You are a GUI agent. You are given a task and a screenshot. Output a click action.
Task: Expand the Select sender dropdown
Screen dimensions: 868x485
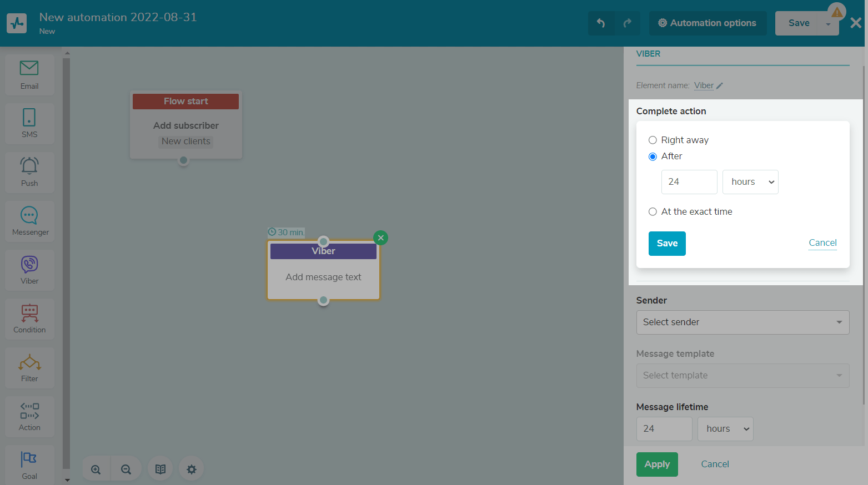pos(742,322)
